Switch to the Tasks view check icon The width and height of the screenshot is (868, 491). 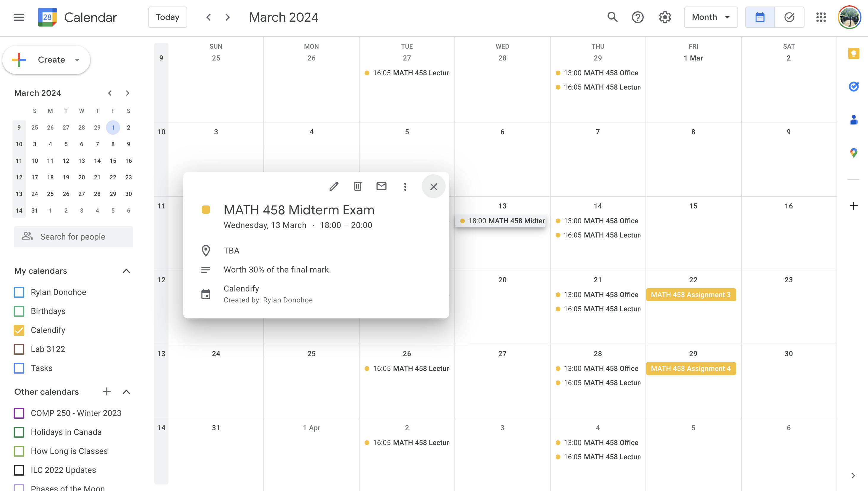click(x=789, y=17)
